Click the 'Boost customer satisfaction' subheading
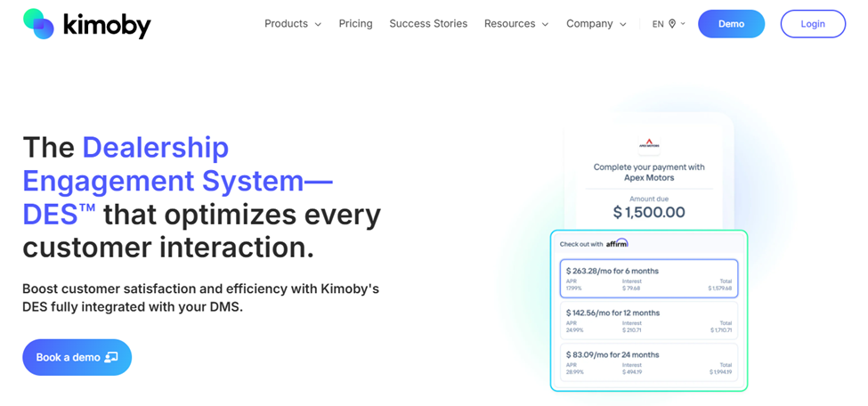The width and height of the screenshot is (868, 406). click(x=200, y=297)
